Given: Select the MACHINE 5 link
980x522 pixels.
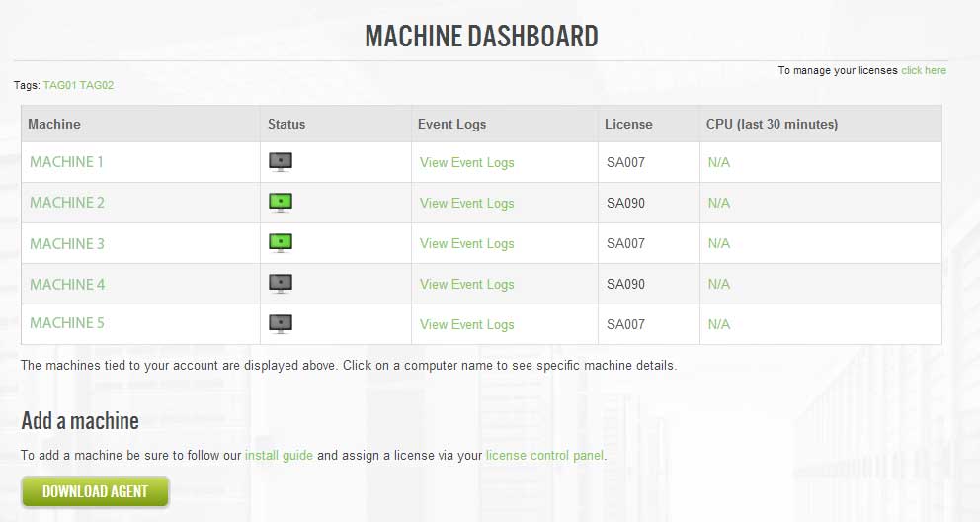Looking at the screenshot, I should [x=67, y=323].
